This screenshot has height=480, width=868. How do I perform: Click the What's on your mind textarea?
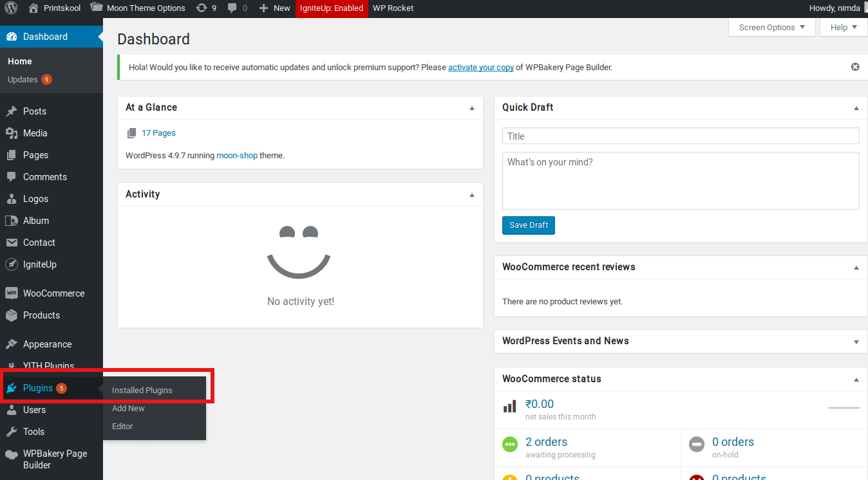(x=681, y=181)
